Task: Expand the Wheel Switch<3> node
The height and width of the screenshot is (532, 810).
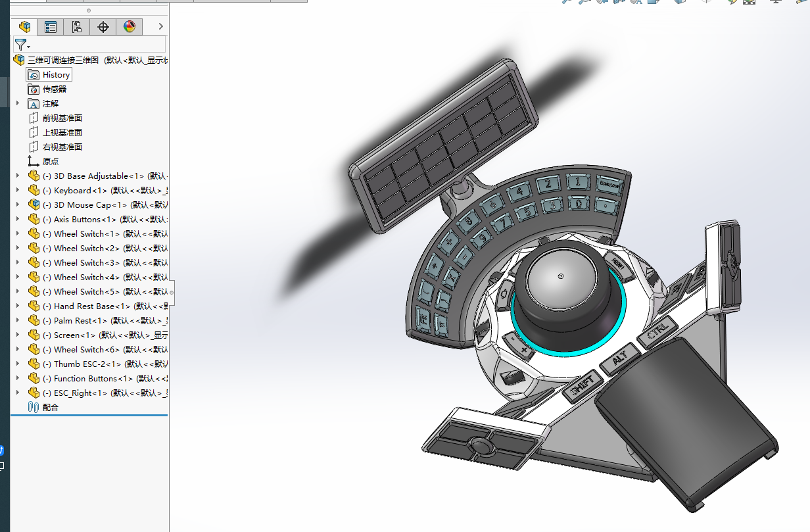Action: tap(18, 263)
